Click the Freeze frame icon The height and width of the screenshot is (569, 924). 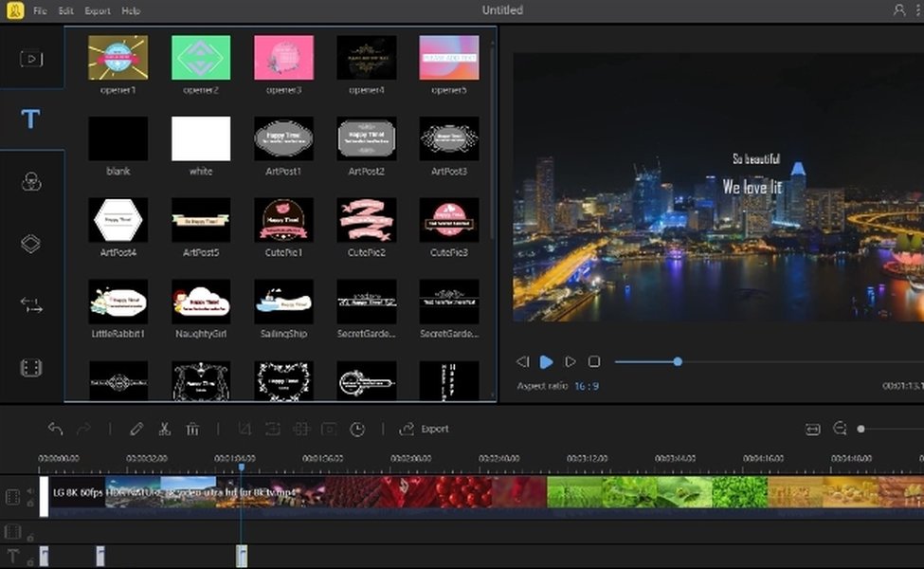click(x=329, y=429)
